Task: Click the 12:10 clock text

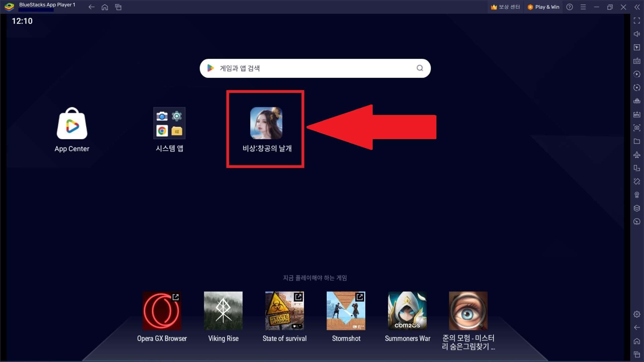Action: [22, 21]
